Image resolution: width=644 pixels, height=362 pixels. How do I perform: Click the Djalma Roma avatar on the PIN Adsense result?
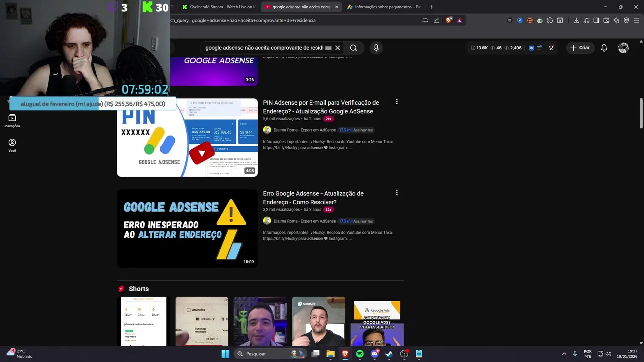(267, 130)
